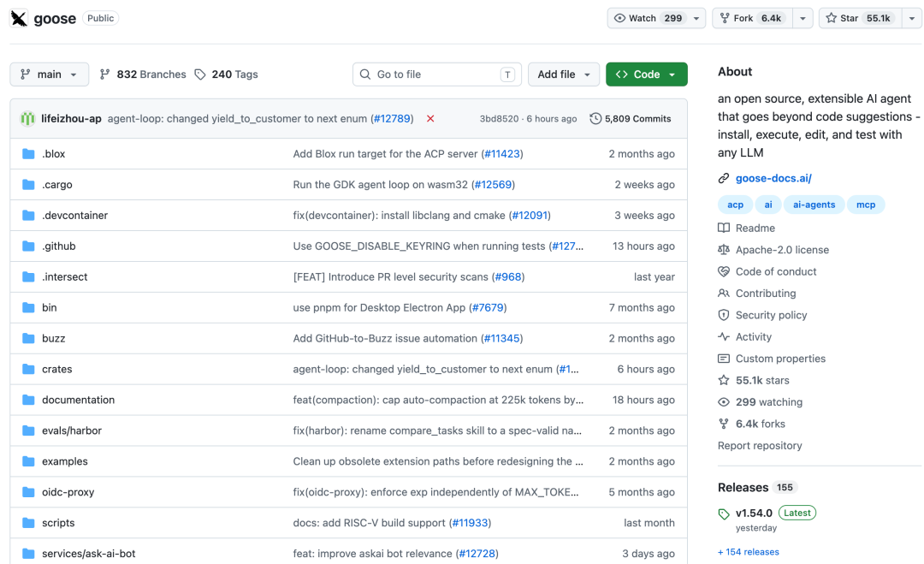
Task: Open the 5,809 Commits history link
Action: [x=631, y=118]
